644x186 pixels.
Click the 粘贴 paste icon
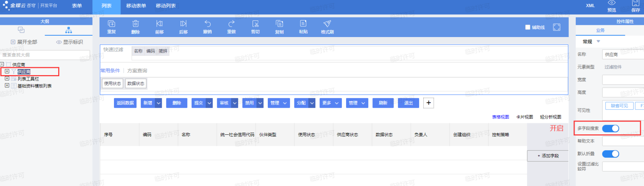click(303, 24)
